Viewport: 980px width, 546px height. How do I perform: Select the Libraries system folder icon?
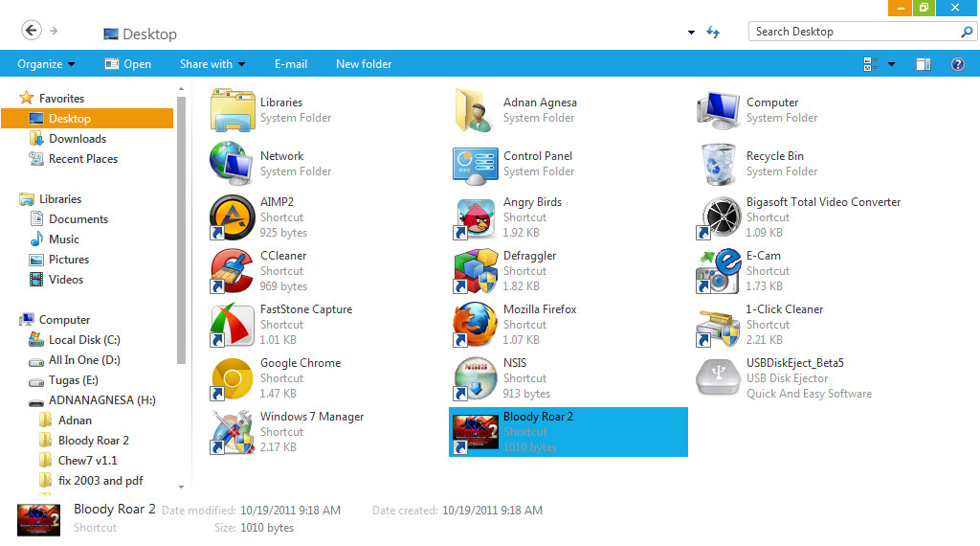pos(232,110)
